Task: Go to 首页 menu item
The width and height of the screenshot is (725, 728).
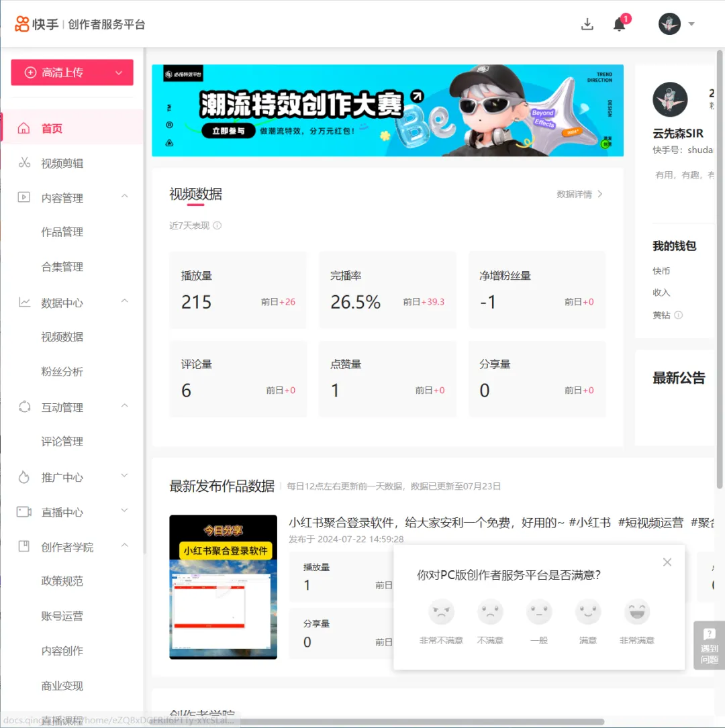Action: (72, 128)
